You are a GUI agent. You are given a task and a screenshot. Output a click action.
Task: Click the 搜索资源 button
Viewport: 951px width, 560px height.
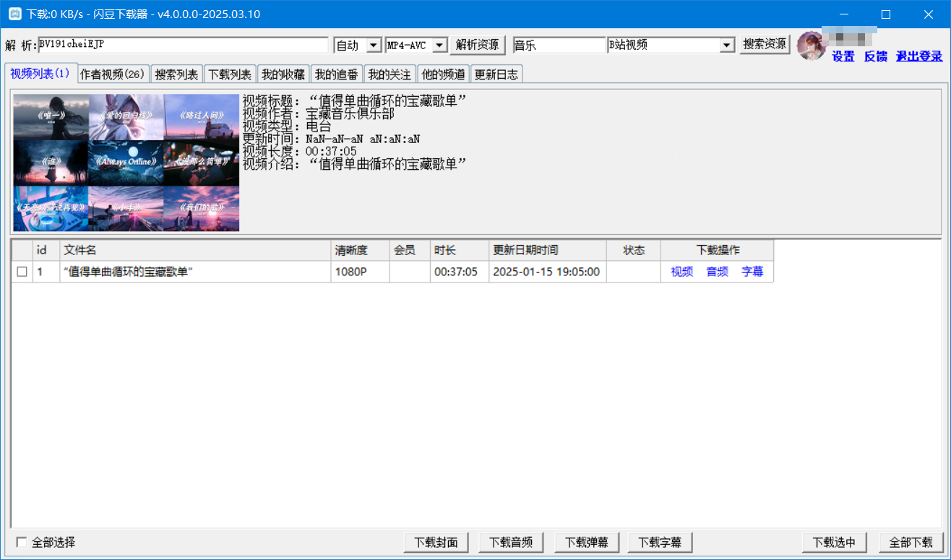click(765, 44)
